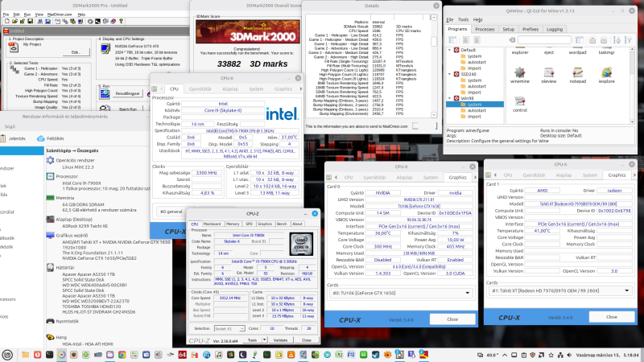Image resolution: width=644 pixels, height=362 pixels.
Task: Click the 33882 3D marks score text
Action: tap(252, 64)
